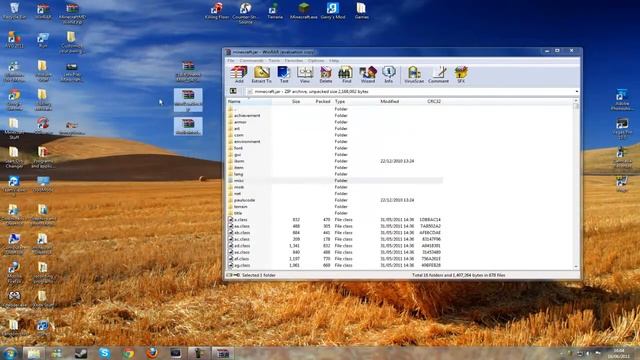Image resolution: width=640 pixels, height=360 pixels.
Task: Select the mob folder row
Action: pos(335,187)
